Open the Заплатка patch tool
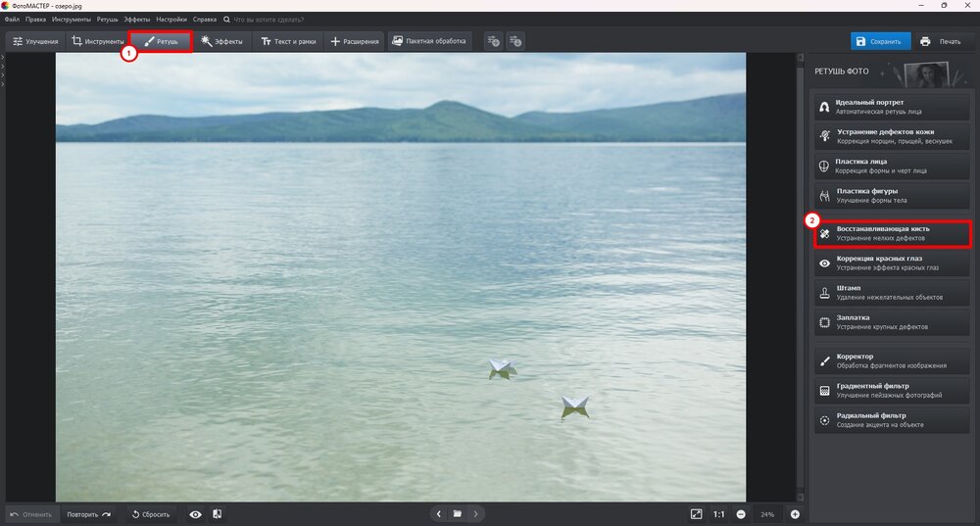 click(892, 321)
